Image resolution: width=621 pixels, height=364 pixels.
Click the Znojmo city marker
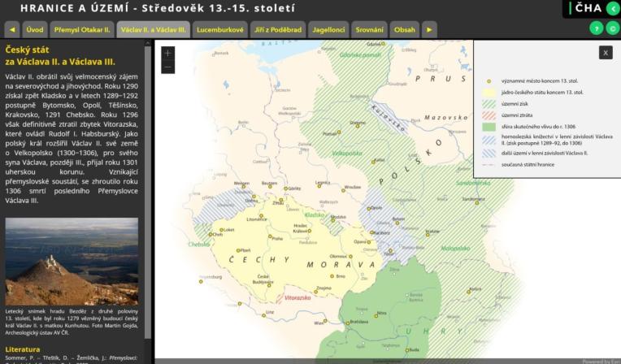pos(315,292)
